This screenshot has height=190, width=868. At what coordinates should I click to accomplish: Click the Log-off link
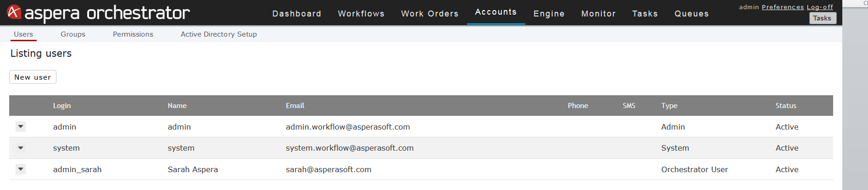point(820,7)
